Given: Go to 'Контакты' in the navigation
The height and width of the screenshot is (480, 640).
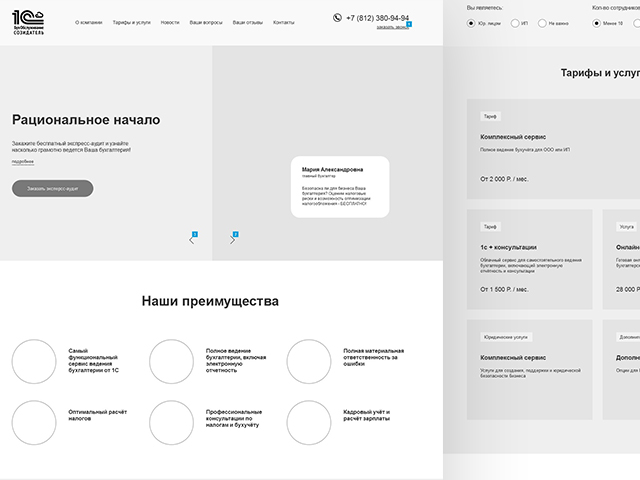Looking at the screenshot, I should (x=284, y=22).
